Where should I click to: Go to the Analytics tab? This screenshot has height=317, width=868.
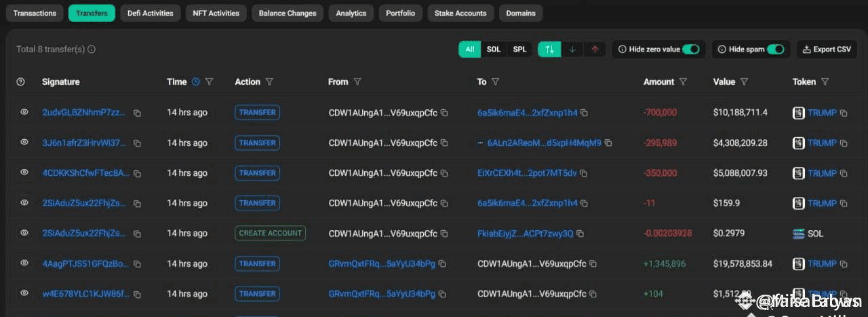tap(351, 13)
